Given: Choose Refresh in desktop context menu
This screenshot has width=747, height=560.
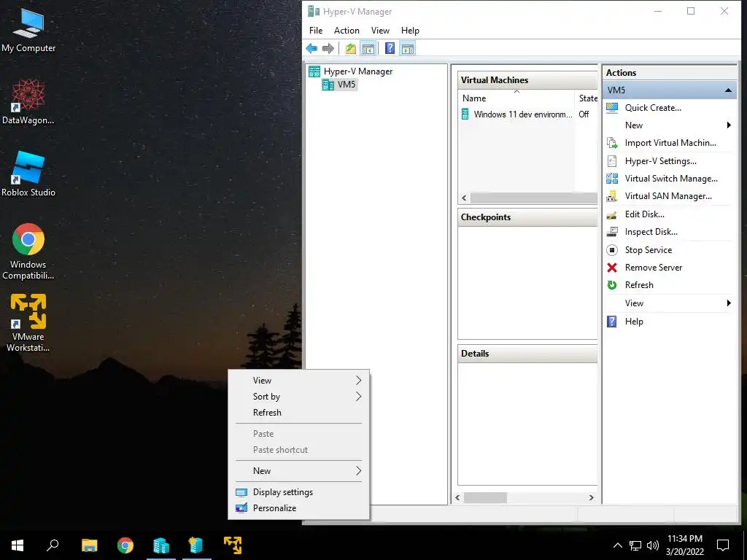Looking at the screenshot, I should pyautogui.click(x=298, y=413).
